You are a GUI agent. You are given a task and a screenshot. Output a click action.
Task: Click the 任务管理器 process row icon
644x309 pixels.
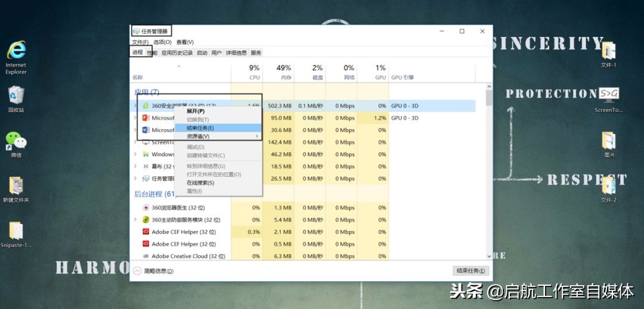145,179
